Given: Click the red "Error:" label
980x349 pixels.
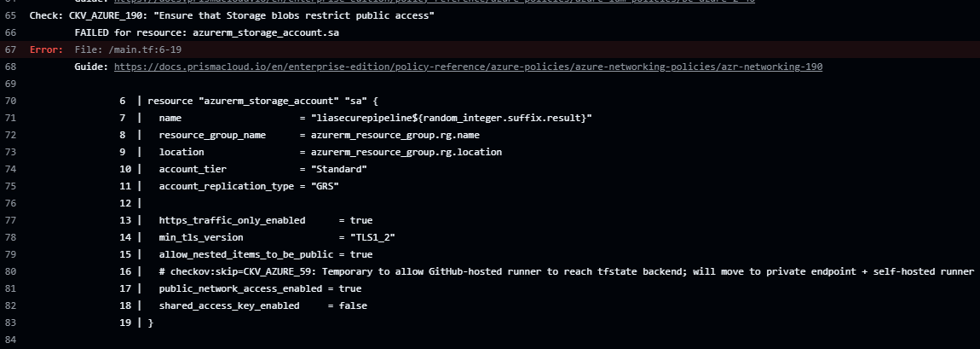Looking at the screenshot, I should pos(46,49).
